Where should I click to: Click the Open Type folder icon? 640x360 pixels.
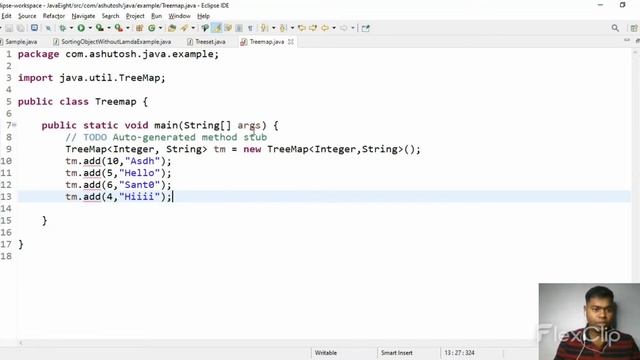click(x=172, y=28)
